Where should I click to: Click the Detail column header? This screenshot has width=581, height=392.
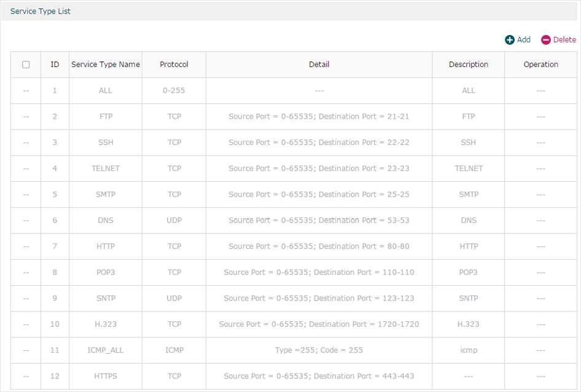[x=319, y=65]
